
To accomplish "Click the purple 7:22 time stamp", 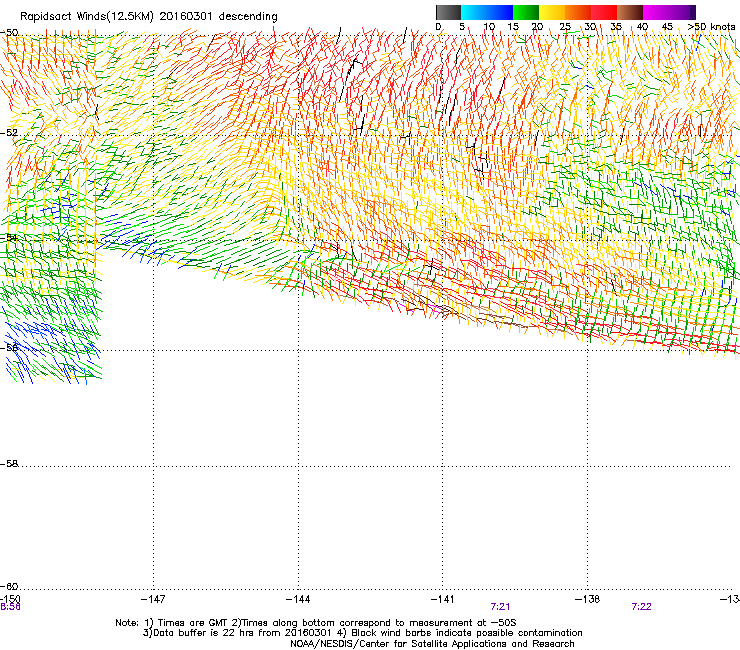I will pos(641,607).
